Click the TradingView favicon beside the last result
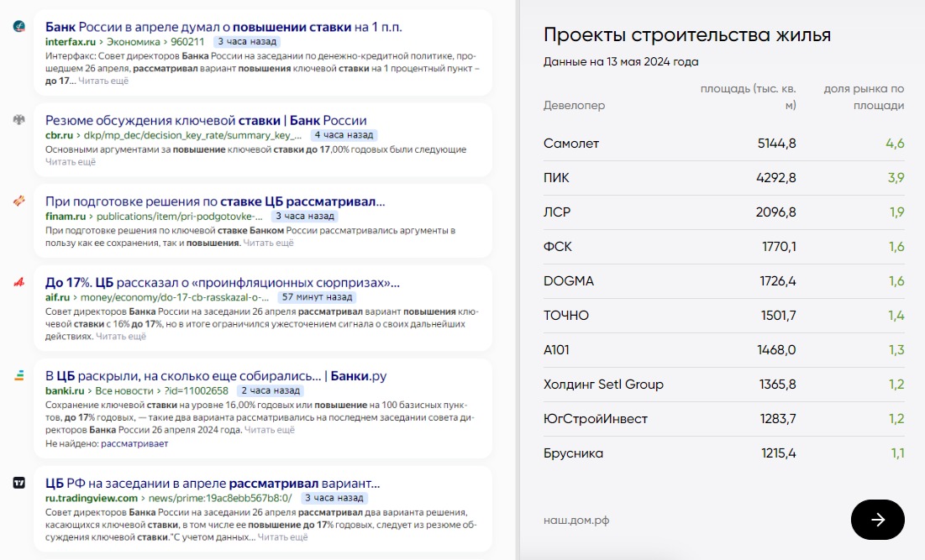 click(x=18, y=483)
